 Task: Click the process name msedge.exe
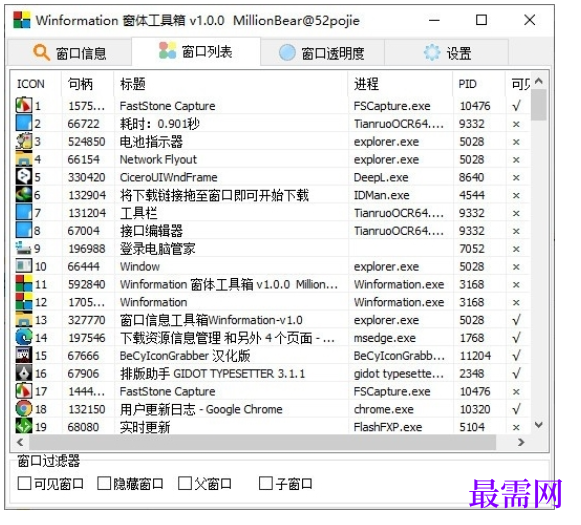click(385, 338)
